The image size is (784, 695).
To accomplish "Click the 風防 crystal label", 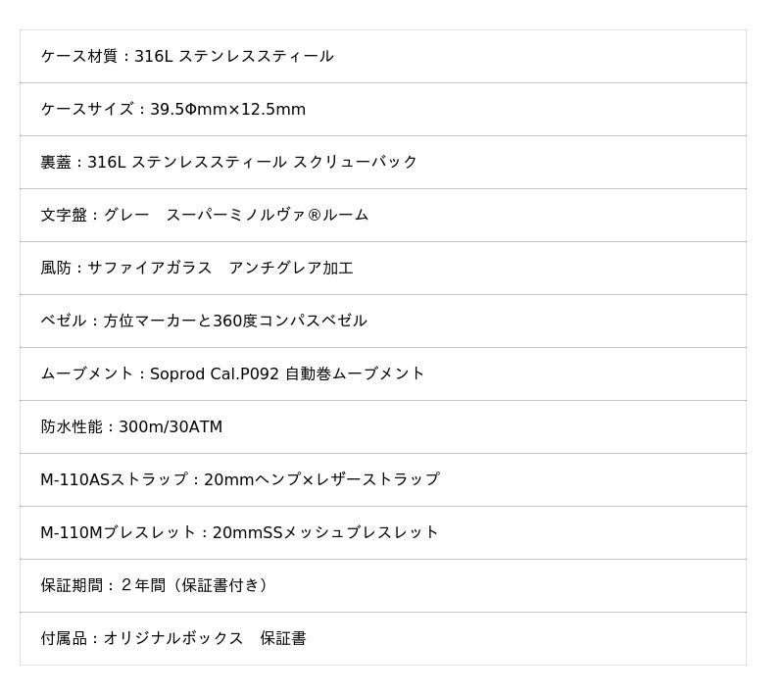I will pyautogui.click(x=56, y=269).
